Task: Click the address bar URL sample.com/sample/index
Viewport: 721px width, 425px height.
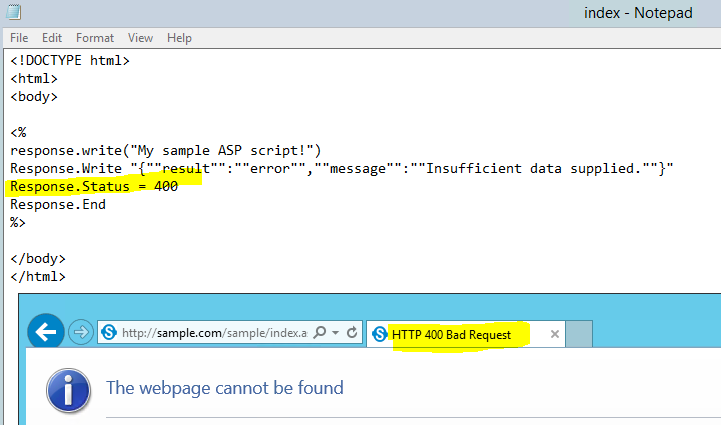Action: pyautogui.click(x=215, y=333)
